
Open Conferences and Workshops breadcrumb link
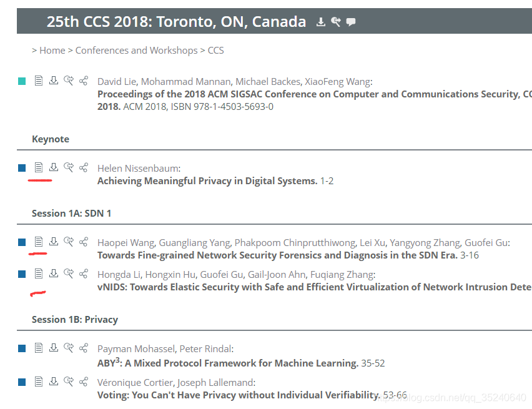point(136,50)
